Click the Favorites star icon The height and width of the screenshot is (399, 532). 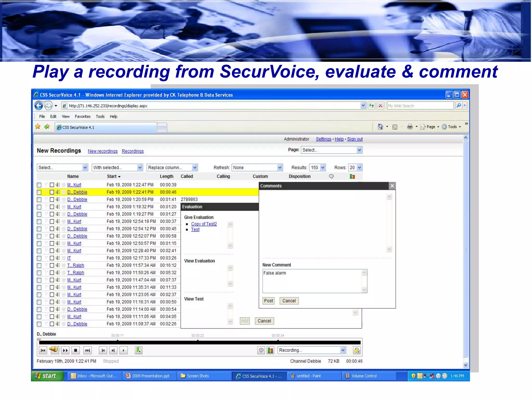coord(38,127)
